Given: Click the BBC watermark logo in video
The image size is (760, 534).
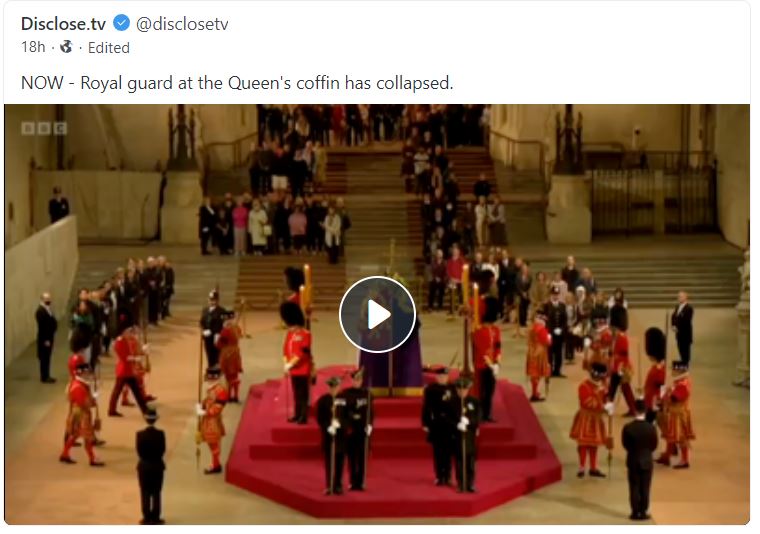Looking at the screenshot, I should pyautogui.click(x=44, y=128).
